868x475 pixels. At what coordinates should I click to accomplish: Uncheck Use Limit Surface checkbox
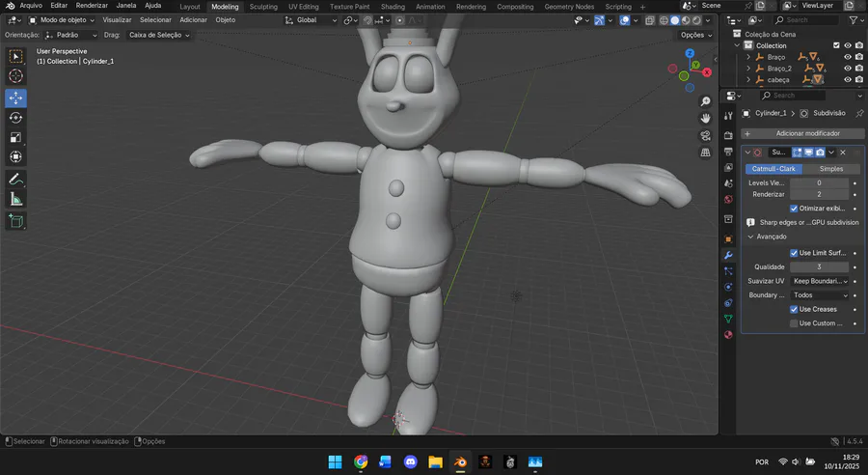click(x=794, y=253)
